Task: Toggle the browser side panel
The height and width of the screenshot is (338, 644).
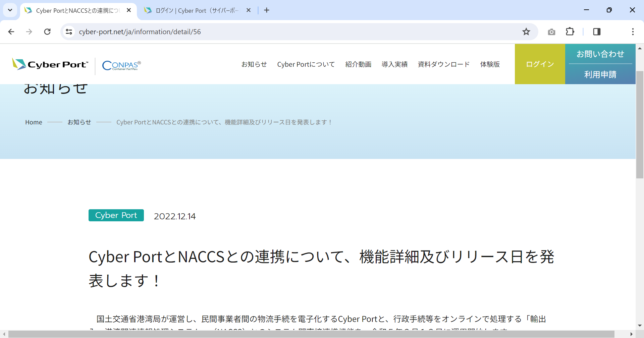Action: (597, 32)
